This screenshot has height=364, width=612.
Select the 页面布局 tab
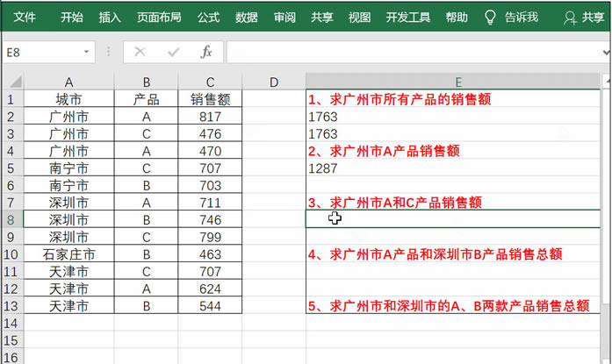(159, 17)
